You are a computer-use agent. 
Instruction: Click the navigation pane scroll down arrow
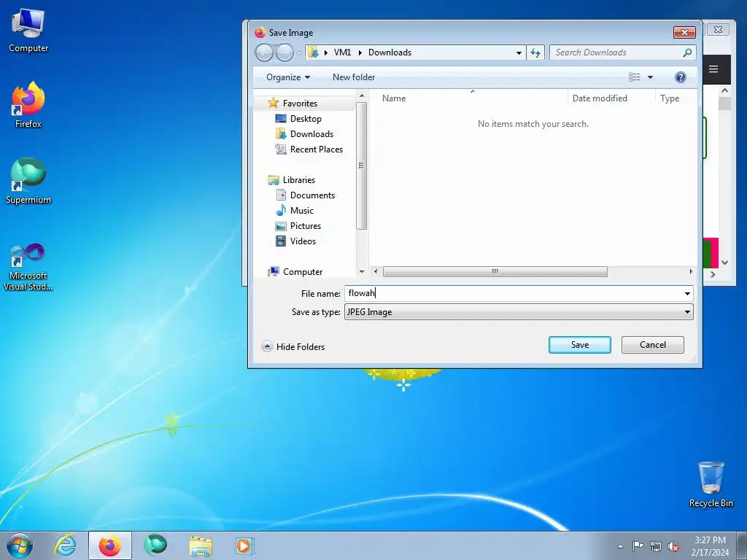(362, 271)
